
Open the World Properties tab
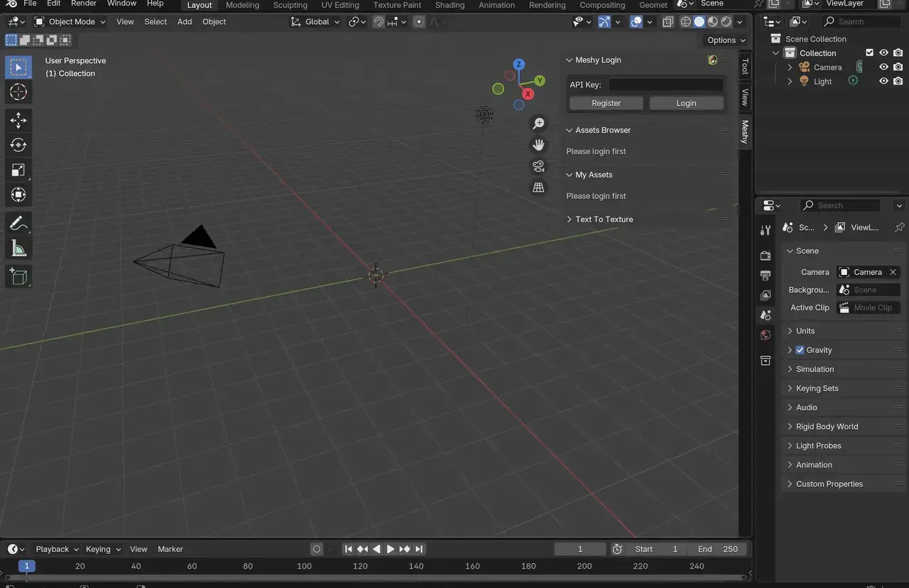(766, 334)
